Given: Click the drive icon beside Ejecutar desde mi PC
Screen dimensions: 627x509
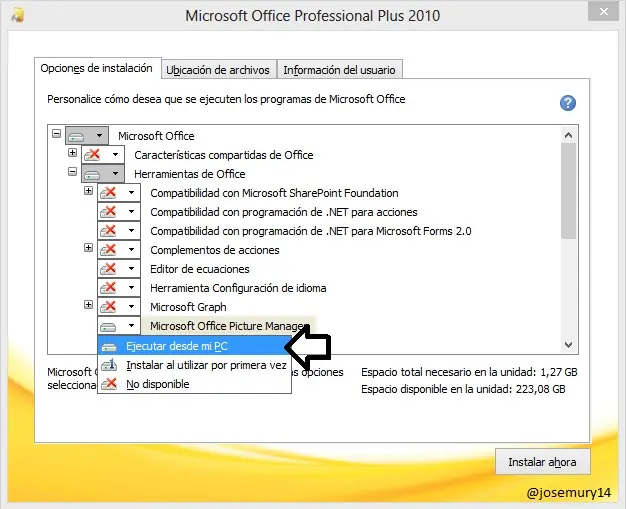Looking at the screenshot, I should tap(109, 347).
